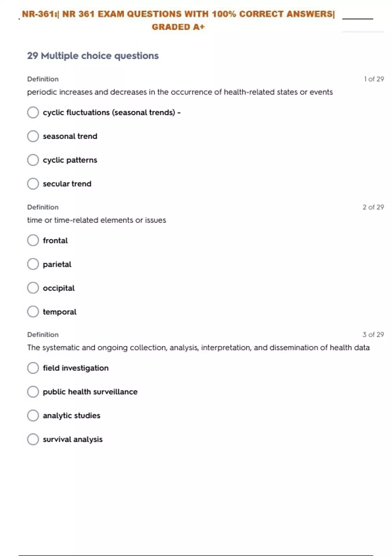This screenshot has width=392, height=556.
Task: Choose the 'seasonal trend' option
Action: [33, 136]
